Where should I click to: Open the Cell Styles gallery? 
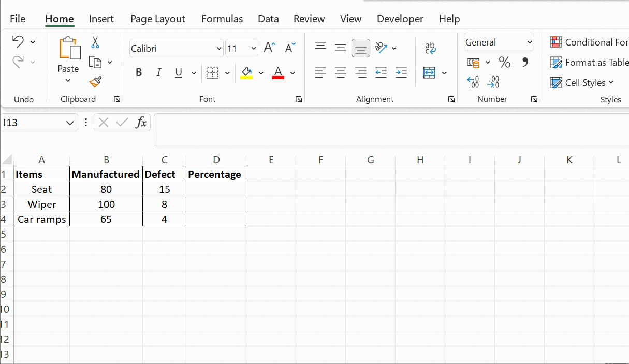click(582, 83)
